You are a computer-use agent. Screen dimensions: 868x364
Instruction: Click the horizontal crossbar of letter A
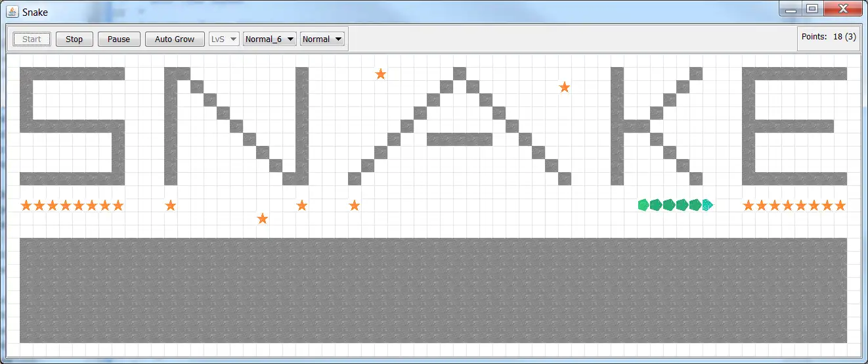click(460, 139)
